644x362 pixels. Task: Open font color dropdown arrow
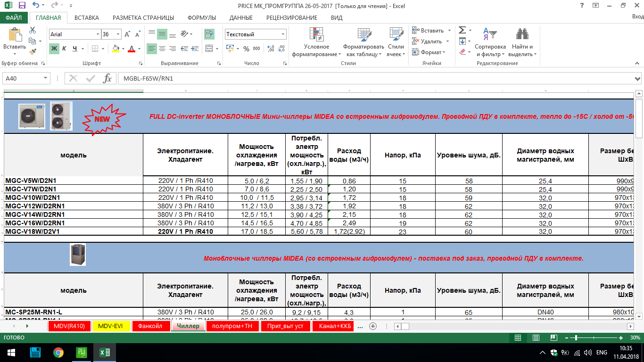pos(139,49)
